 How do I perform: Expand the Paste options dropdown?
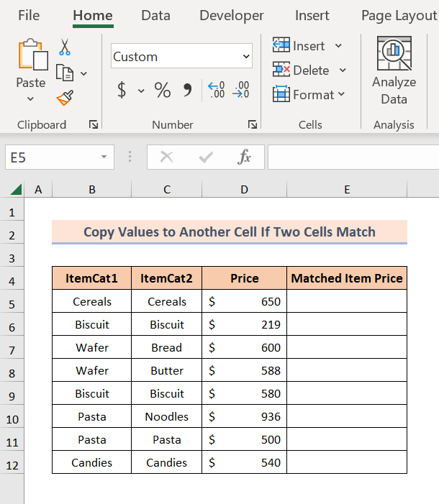pyautogui.click(x=30, y=99)
